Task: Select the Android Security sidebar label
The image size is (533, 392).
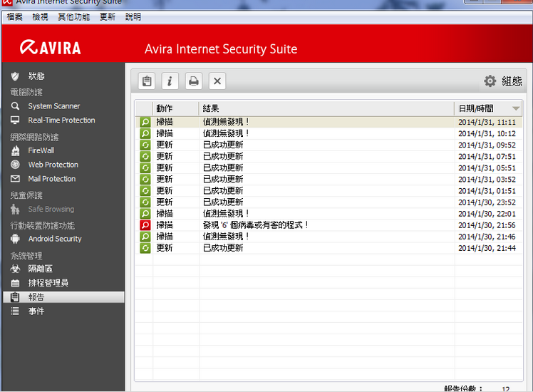Action: (x=55, y=239)
